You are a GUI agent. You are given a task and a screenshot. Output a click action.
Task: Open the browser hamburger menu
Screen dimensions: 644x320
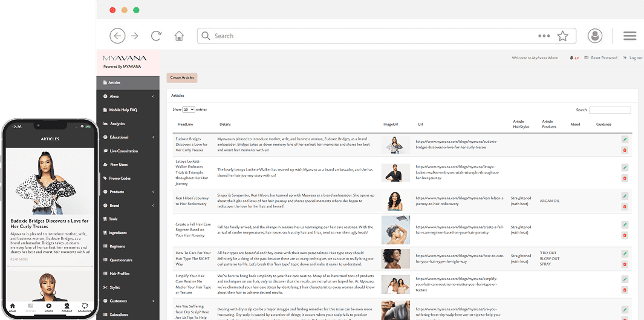click(629, 36)
